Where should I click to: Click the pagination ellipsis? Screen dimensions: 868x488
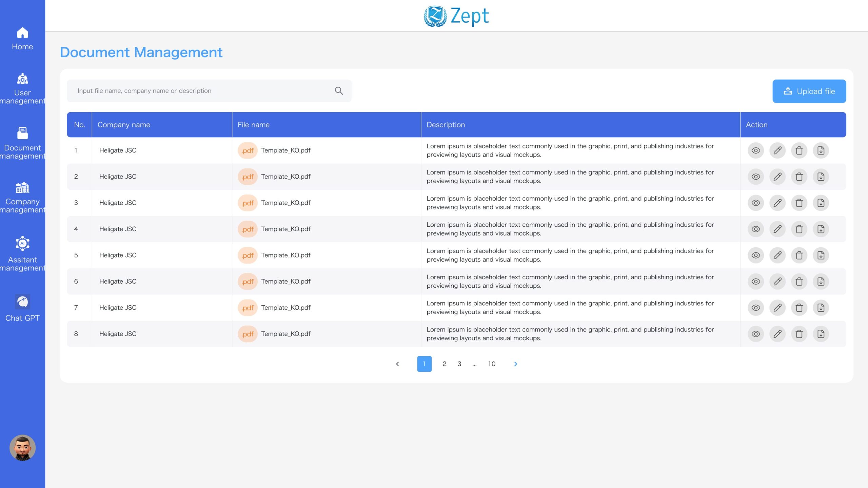click(x=474, y=364)
